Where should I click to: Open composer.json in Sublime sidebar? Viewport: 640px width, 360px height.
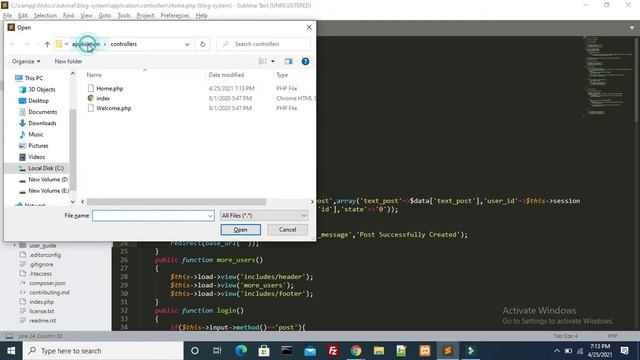tap(47, 283)
